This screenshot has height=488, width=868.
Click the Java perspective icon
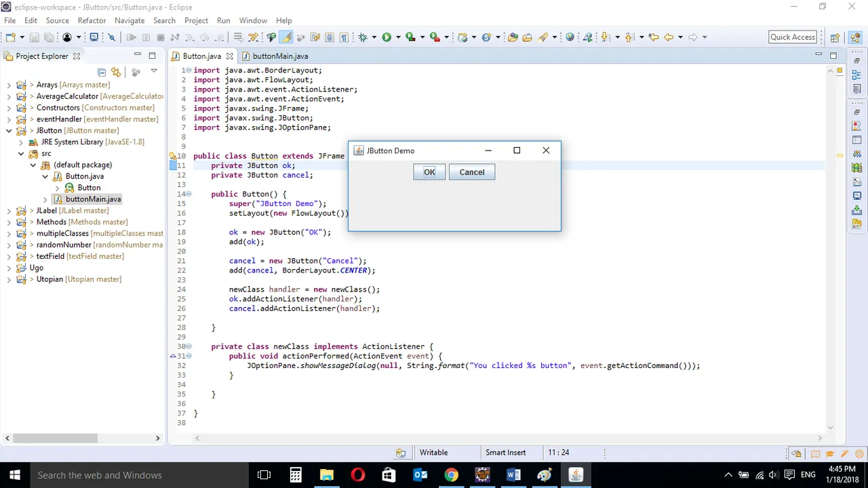pos(855,38)
